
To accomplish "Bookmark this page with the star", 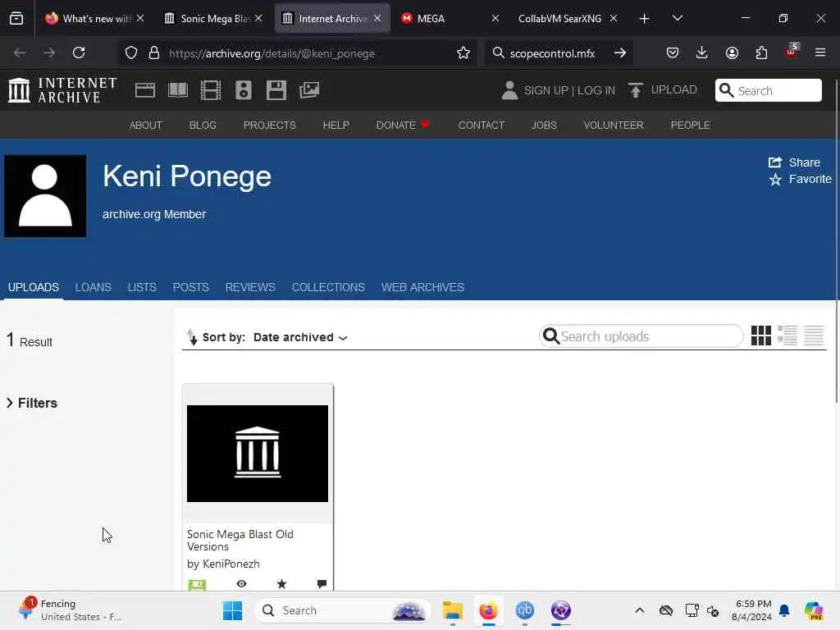I will (x=463, y=52).
